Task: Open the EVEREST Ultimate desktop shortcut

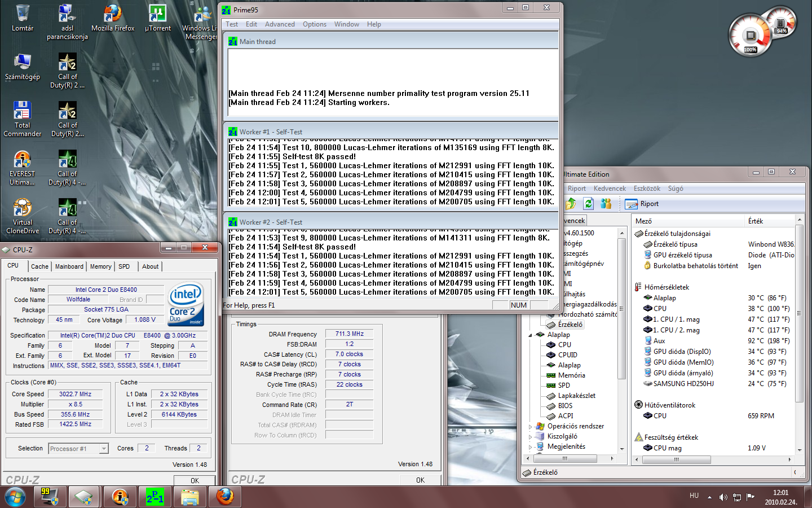Action: (23, 168)
